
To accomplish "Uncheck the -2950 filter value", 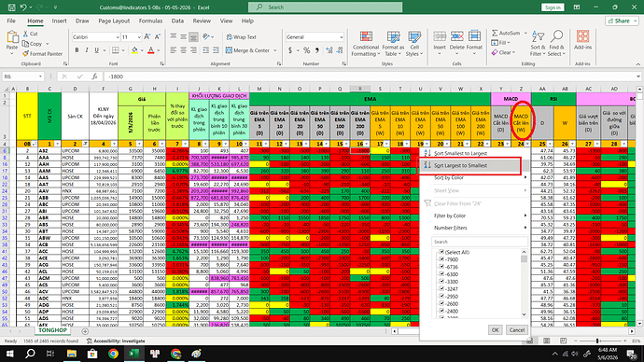I will pyautogui.click(x=441, y=297).
